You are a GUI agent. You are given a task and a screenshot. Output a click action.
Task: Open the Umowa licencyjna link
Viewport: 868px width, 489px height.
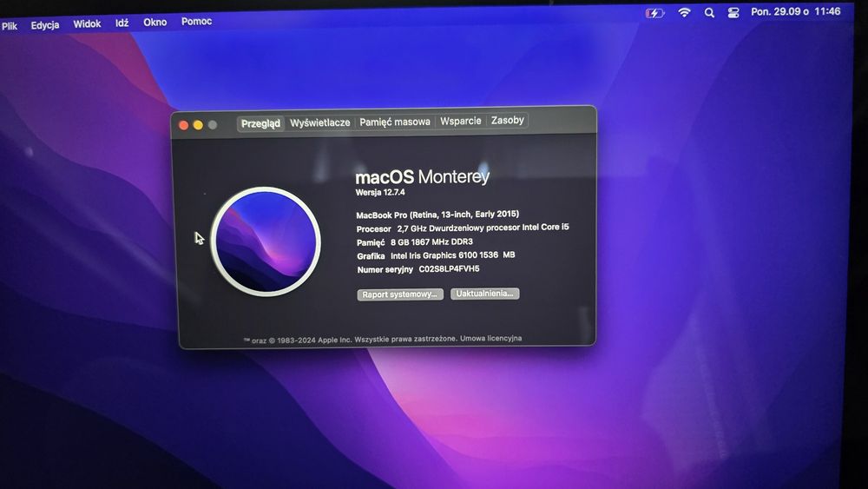coord(490,338)
